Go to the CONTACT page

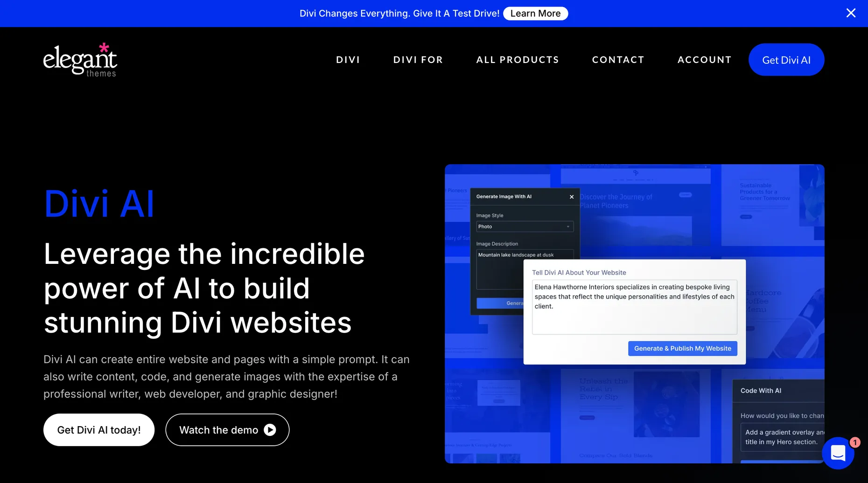point(618,60)
